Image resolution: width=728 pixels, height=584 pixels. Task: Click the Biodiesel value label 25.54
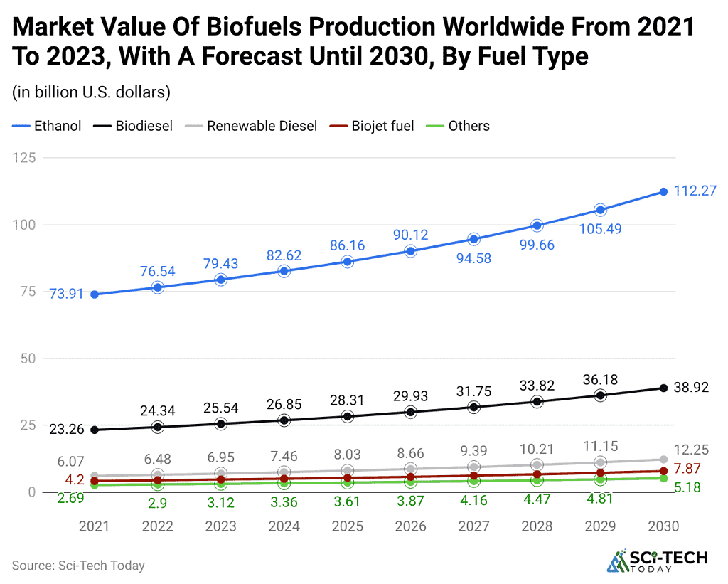(x=220, y=408)
